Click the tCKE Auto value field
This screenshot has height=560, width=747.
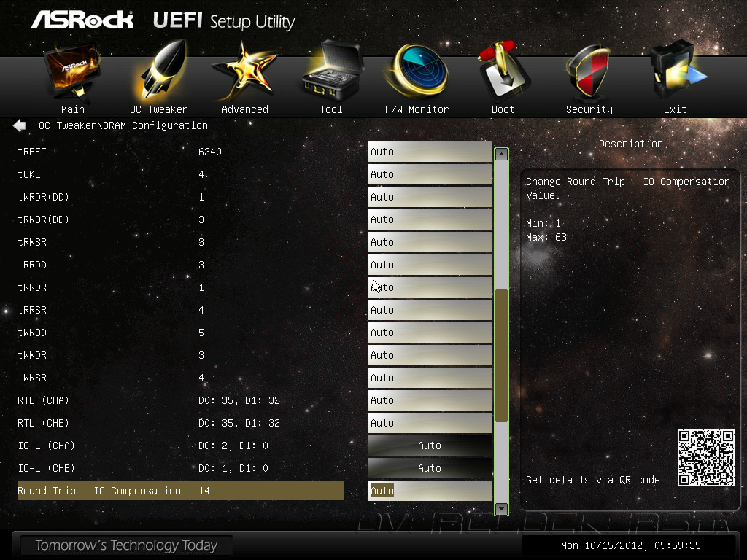tap(429, 174)
